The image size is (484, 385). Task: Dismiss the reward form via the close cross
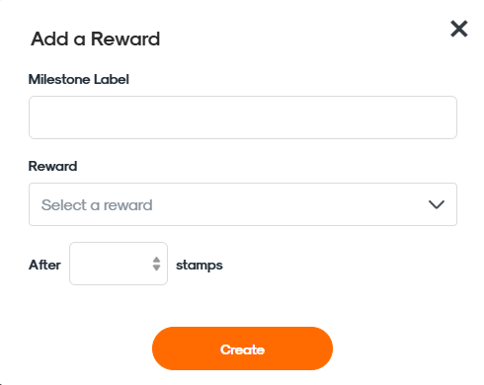459,29
